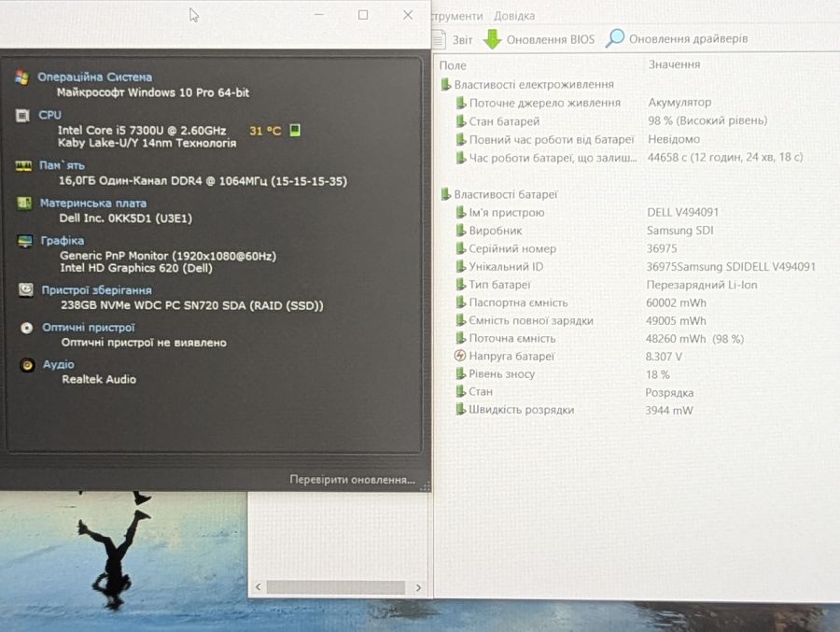Click the hard drive icon beside Пристрої зберігання
840x632 pixels.
click(x=26, y=290)
